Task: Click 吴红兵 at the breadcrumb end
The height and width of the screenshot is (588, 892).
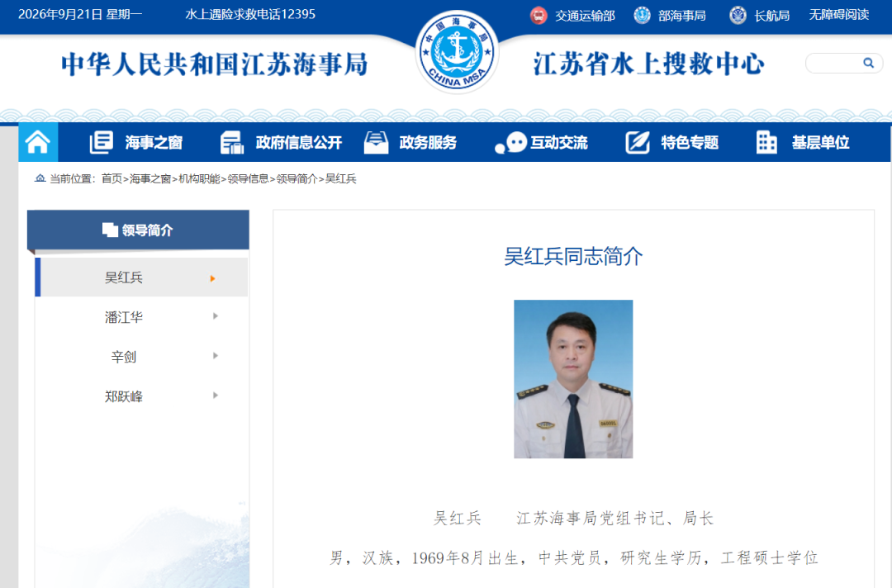Action: click(x=341, y=179)
